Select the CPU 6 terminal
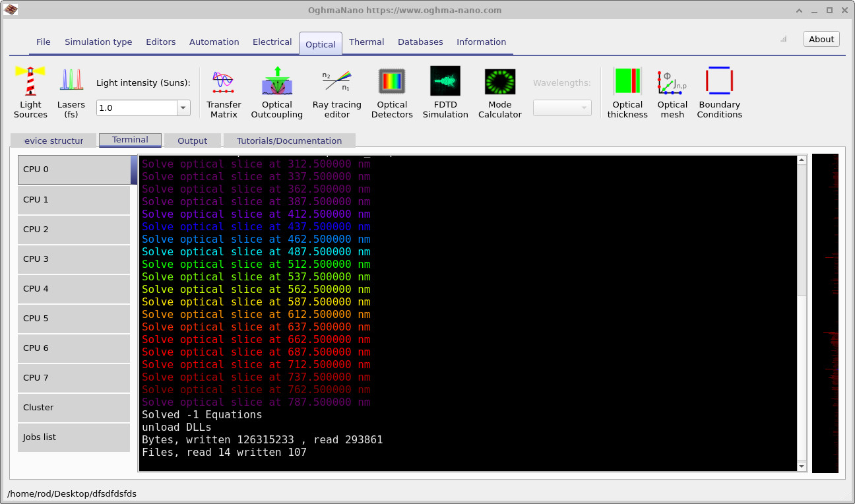 [x=74, y=348]
